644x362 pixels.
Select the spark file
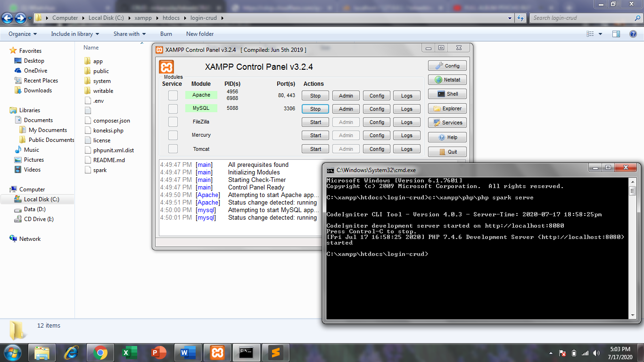click(x=99, y=170)
